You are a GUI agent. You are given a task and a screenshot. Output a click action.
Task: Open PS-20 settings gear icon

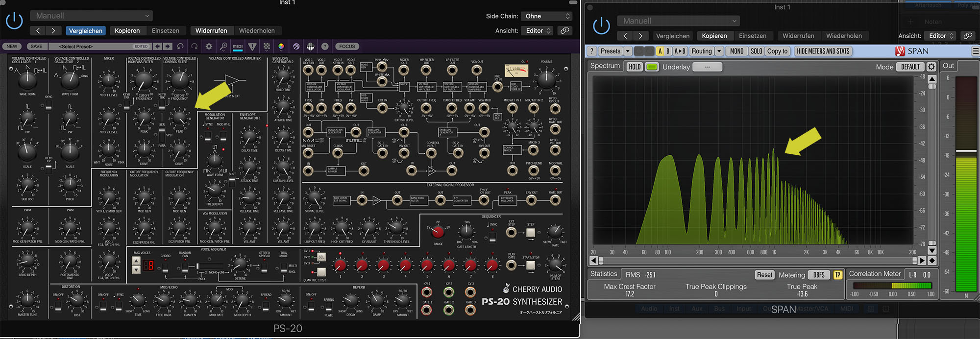click(x=209, y=47)
